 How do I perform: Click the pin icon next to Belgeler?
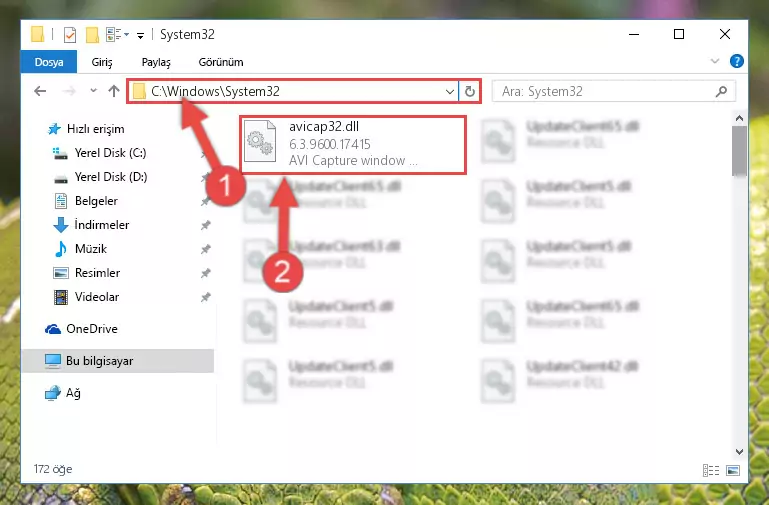205,201
